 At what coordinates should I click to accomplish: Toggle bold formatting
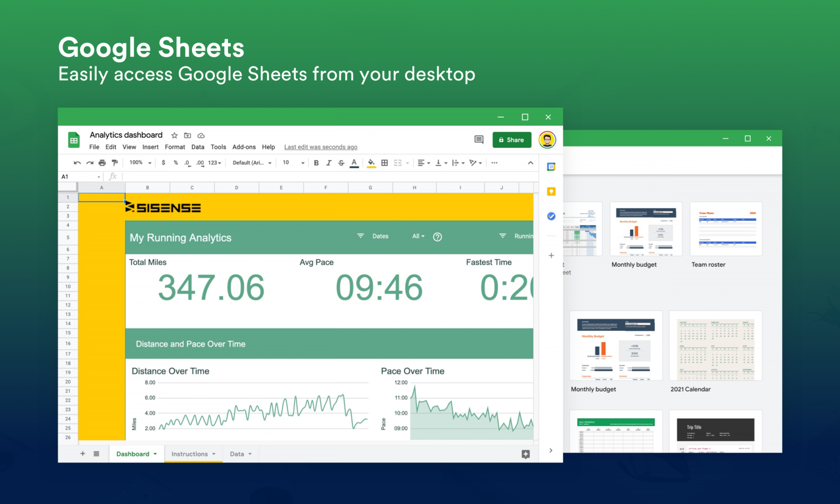pyautogui.click(x=316, y=163)
